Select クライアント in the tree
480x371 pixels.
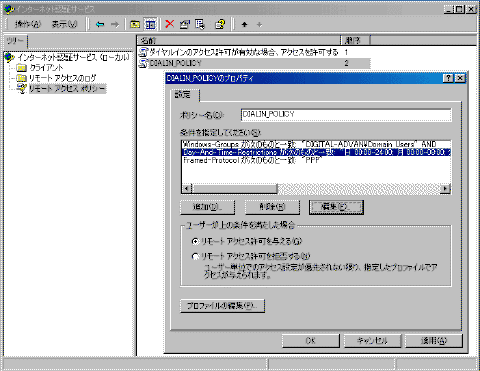(x=46, y=68)
